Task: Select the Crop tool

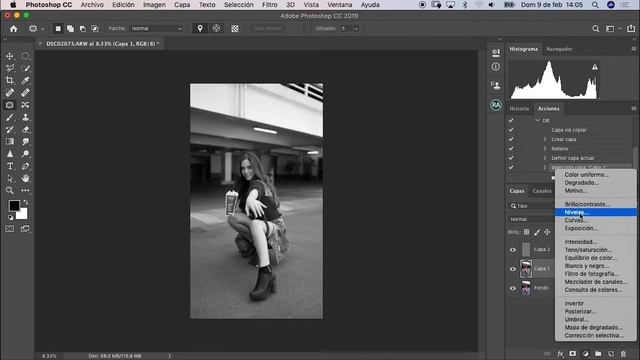Action: tap(10, 80)
